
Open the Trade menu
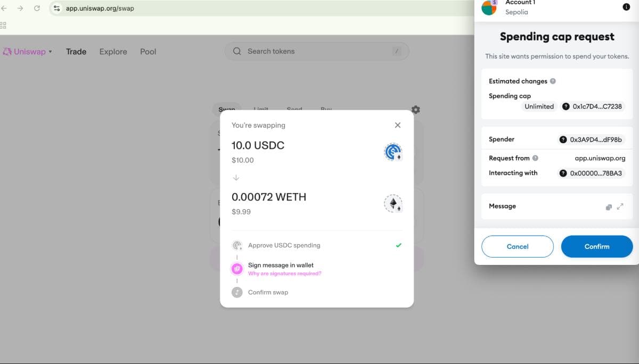tap(76, 52)
